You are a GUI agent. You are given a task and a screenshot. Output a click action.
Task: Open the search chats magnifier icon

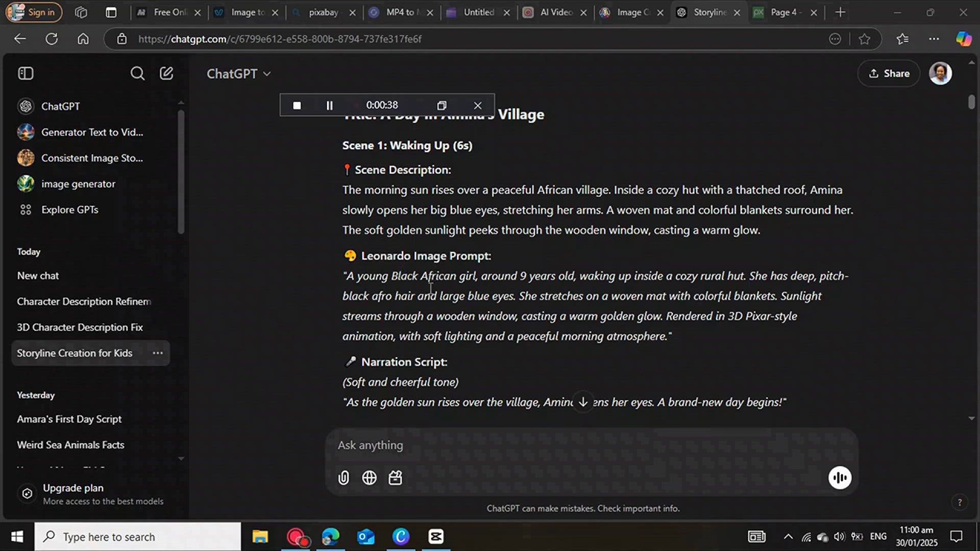[137, 73]
